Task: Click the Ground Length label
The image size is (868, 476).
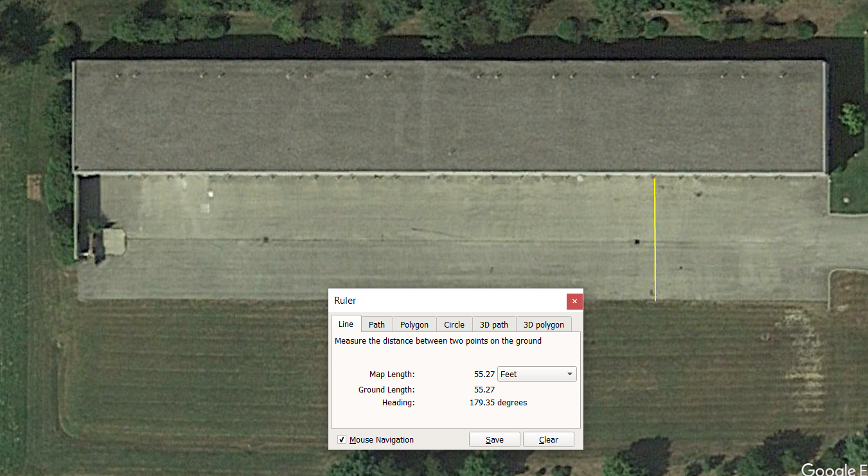Action: click(x=386, y=390)
